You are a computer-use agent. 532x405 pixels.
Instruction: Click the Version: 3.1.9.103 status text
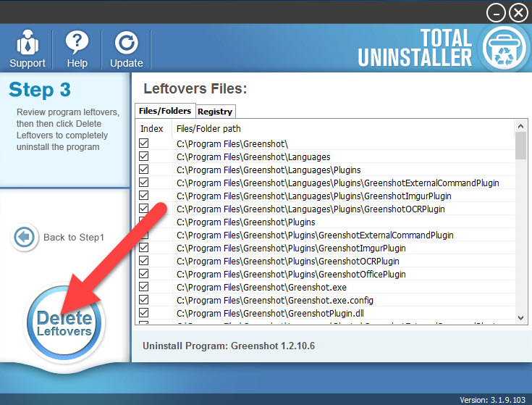click(492, 400)
